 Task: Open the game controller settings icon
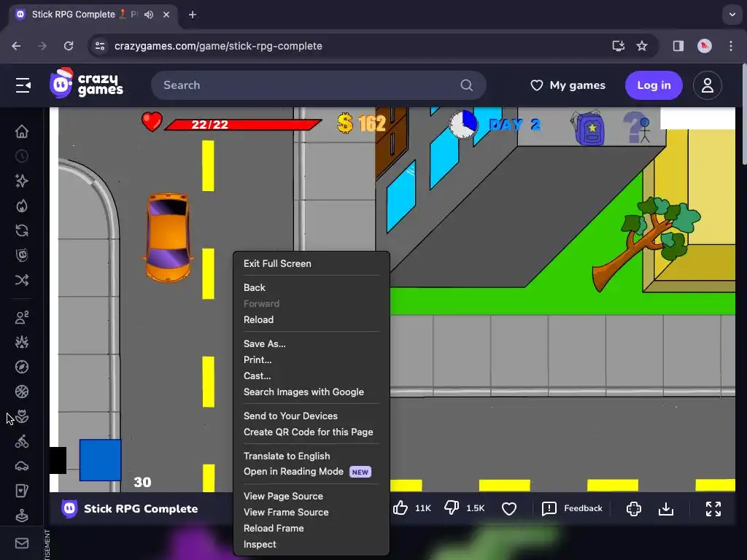(x=634, y=508)
